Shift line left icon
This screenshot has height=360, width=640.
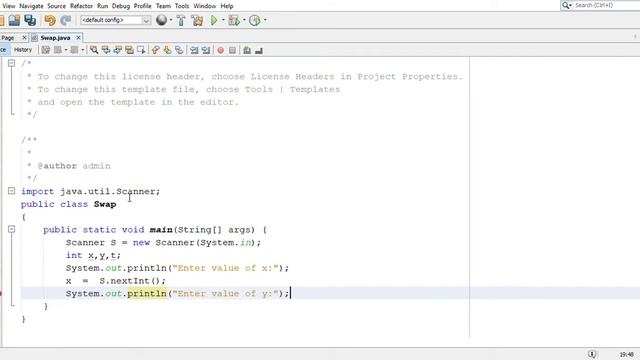click(x=194, y=50)
